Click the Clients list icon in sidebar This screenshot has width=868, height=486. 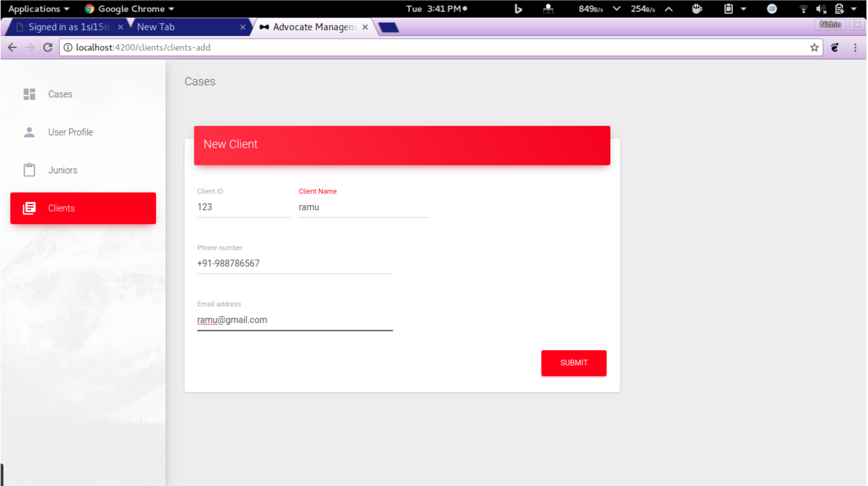pyautogui.click(x=29, y=208)
